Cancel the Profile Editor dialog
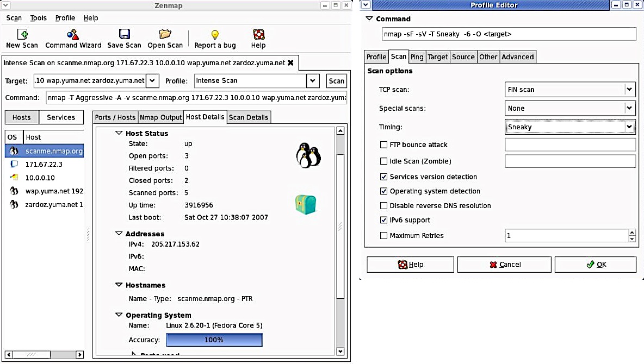 click(504, 265)
